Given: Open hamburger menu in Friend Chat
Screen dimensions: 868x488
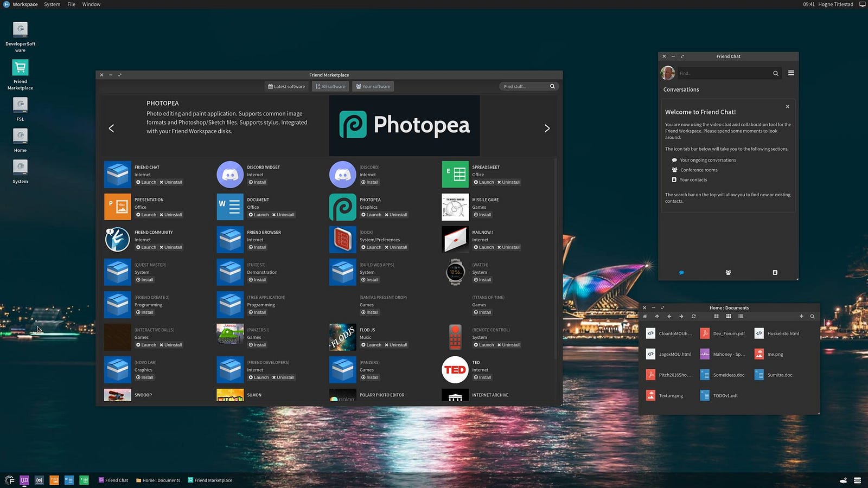Looking at the screenshot, I should pyautogui.click(x=791, y=73).
